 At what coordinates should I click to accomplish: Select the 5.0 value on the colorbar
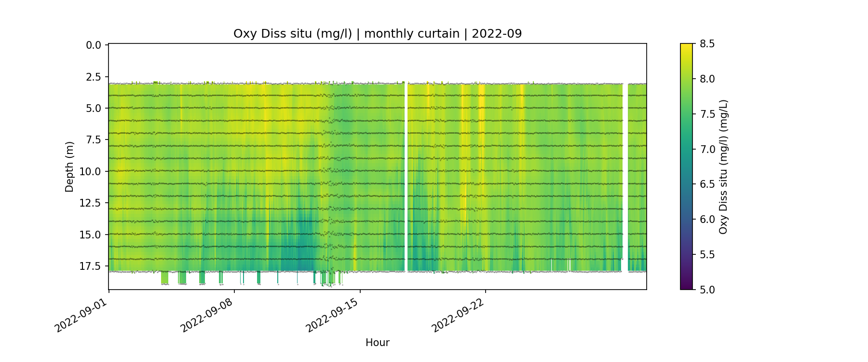707,290
